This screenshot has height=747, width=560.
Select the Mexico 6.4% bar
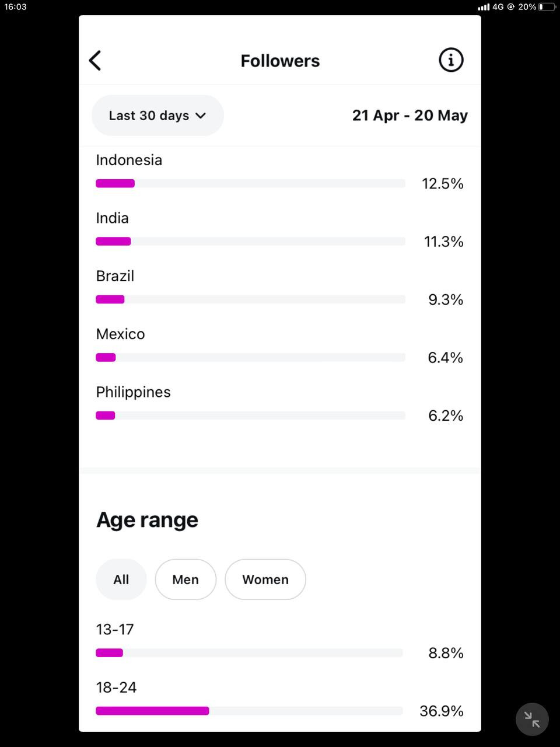click(250, 357)
